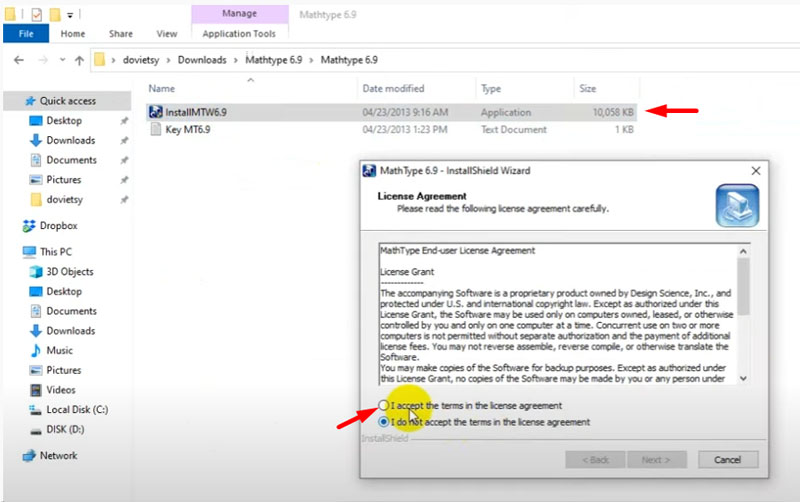Open Documents icon under Quick access
800x502 pixels.
tap(36, 160)
